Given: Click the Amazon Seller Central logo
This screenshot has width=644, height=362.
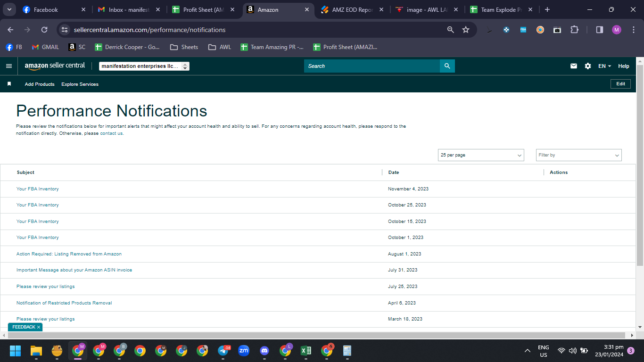Looking at the screenshot, I should pyautogui.click(x=55, y=66).
